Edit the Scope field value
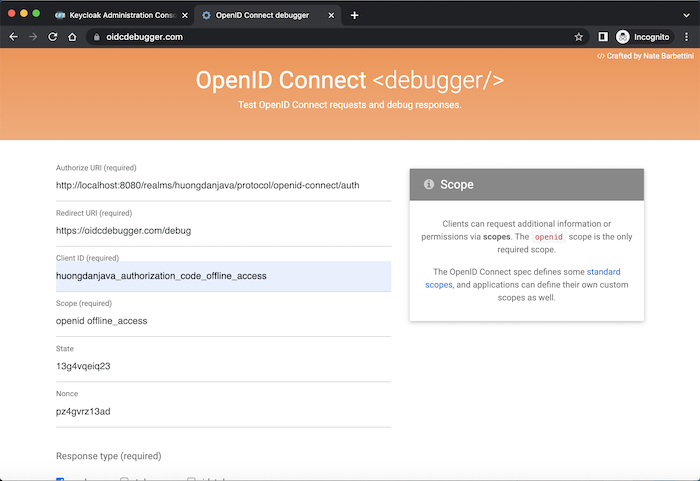This screenshot has width=700, height=481. (x=223, y=321)
